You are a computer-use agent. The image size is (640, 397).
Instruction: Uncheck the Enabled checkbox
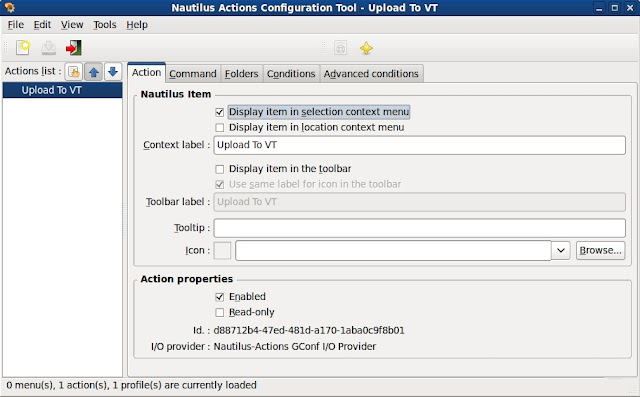click(220, 297)
